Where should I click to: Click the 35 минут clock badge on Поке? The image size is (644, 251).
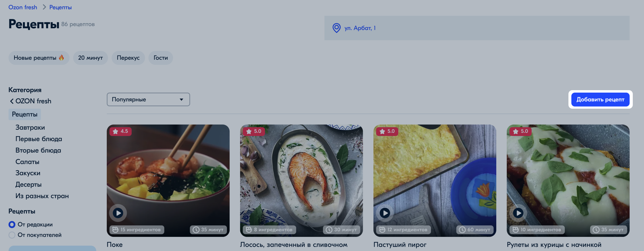click(x=208, y=230)
